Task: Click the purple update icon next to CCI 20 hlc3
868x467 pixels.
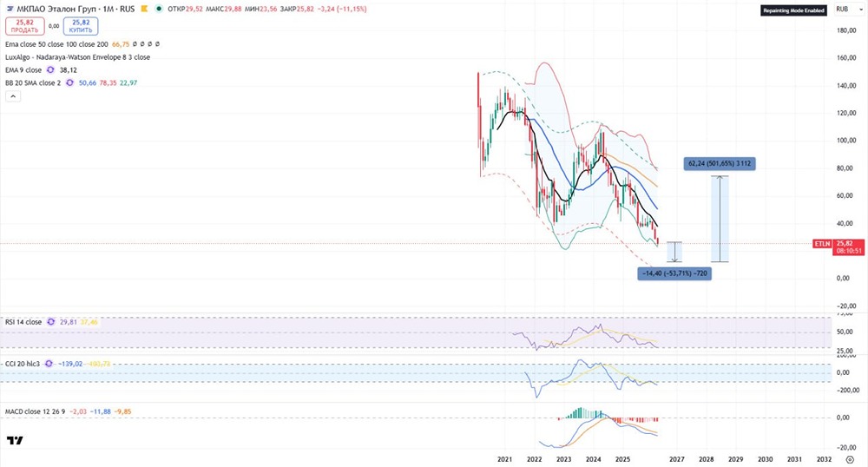Action: point(49,364)
